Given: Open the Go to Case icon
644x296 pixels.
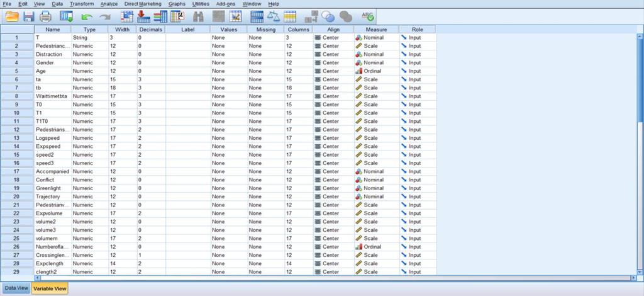Looking at the screenshot, I should pyautogui.click(x=127, y=16).
